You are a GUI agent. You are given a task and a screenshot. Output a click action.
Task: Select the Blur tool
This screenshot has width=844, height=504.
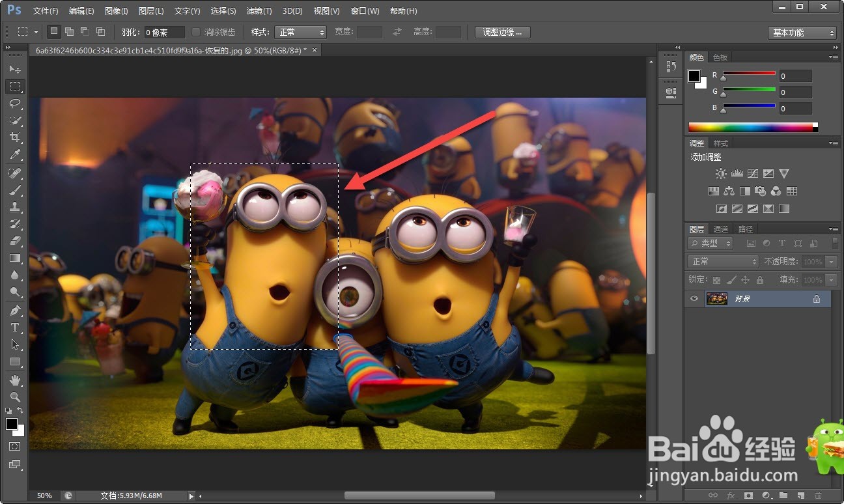point(15,275)
